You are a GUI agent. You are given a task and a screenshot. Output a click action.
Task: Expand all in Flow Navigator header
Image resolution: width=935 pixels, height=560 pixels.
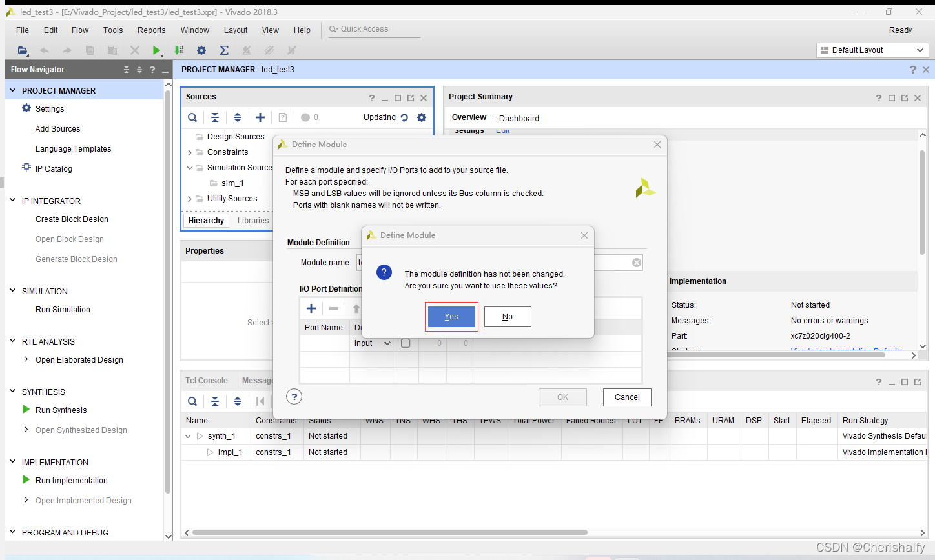[139, 70]
